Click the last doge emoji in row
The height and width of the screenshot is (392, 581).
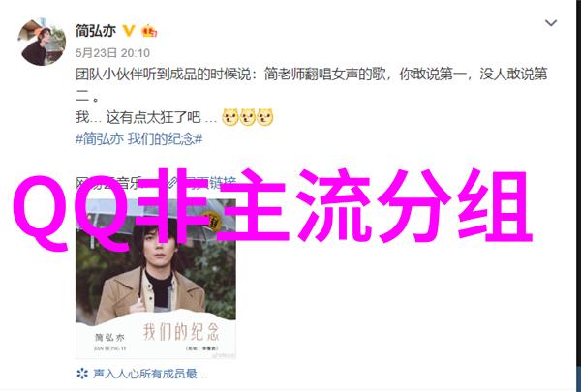click(x=265, y=117)
